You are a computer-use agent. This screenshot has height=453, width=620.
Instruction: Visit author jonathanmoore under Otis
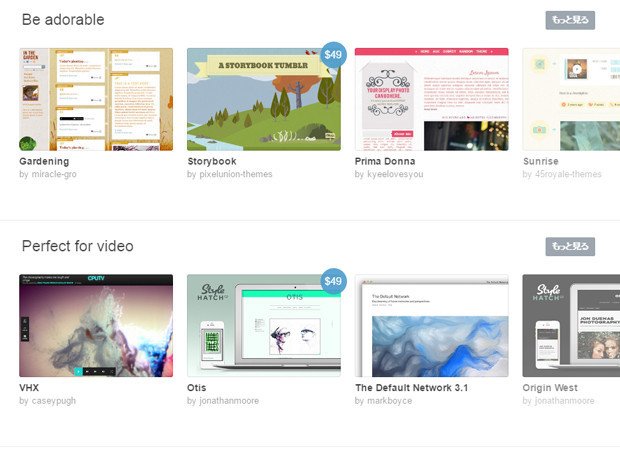[x=229, y=401]
